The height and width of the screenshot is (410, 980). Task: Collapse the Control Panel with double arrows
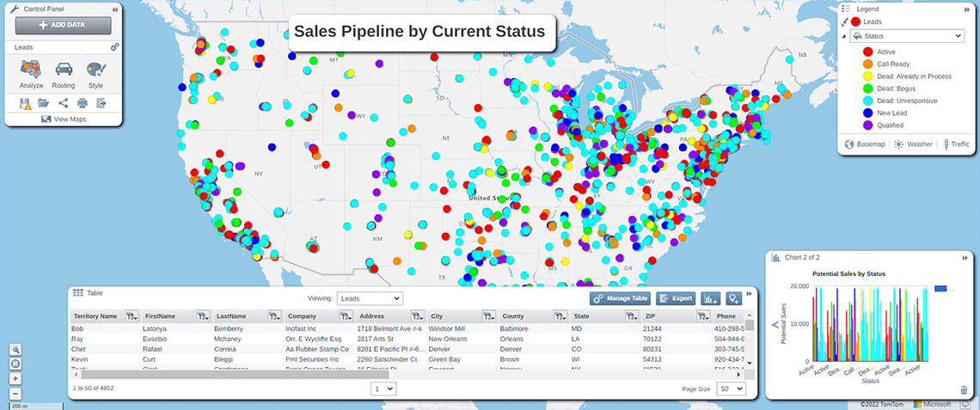115,10
